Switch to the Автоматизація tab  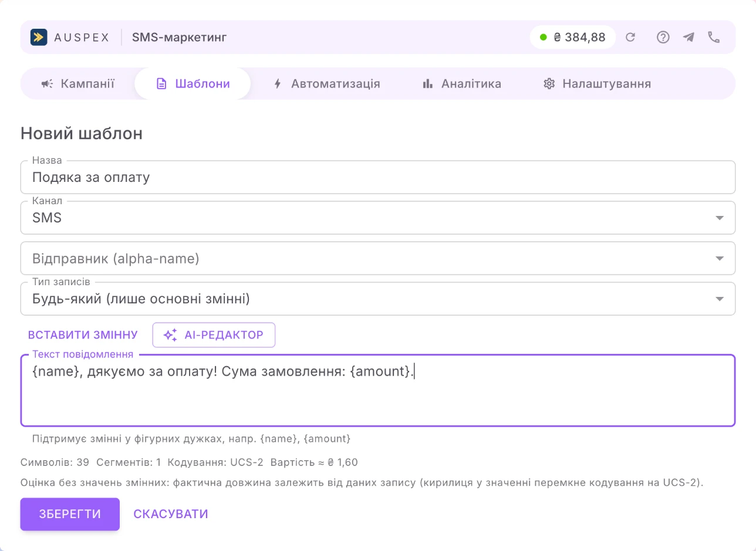point(327,84)
